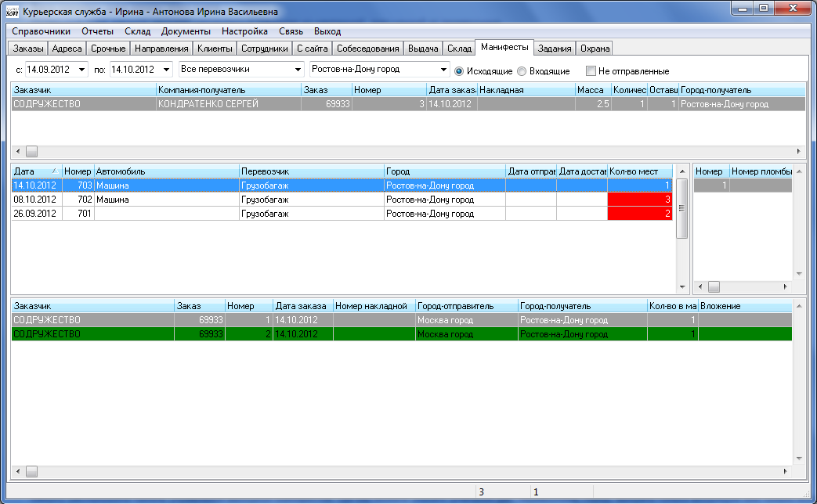
Task: Select manifest row 701 dated 26.09.2012
Action: pos(342,214)
